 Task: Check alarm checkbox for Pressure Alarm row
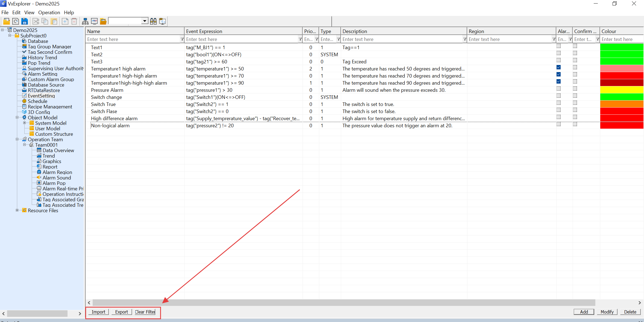[x=558, y=88]
